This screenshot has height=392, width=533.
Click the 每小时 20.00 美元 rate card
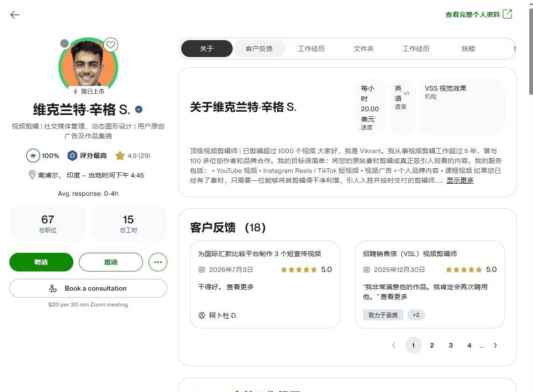[x=370, y=107]
